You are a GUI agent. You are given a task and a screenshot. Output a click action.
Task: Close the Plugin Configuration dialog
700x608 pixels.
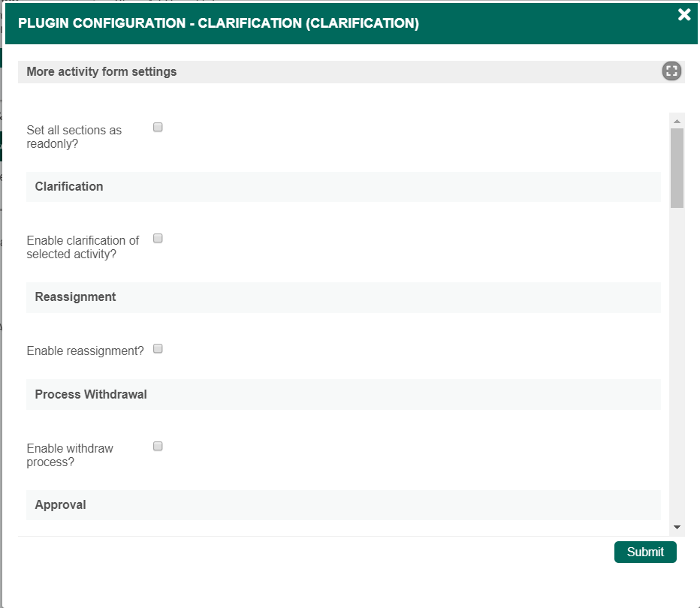tap(684, 15)
